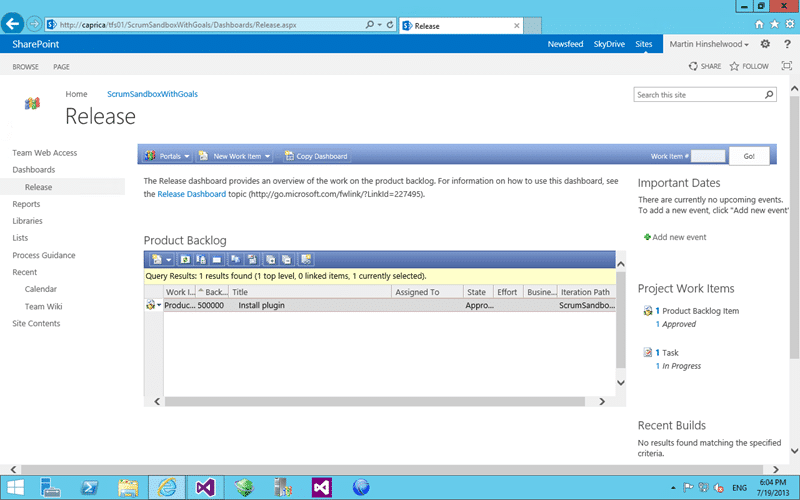Open SharePoint settings gear icon
Screen dimensions: 800x500
click(x=765, y=44)
